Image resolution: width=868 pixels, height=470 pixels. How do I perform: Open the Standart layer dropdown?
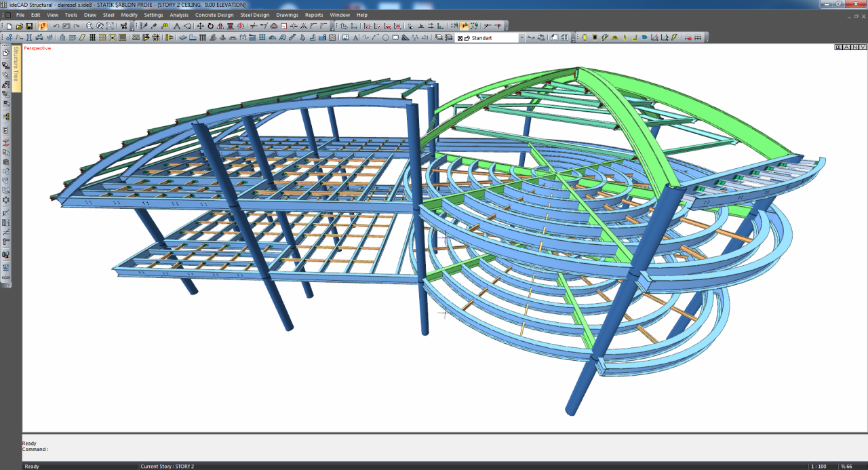521,38
